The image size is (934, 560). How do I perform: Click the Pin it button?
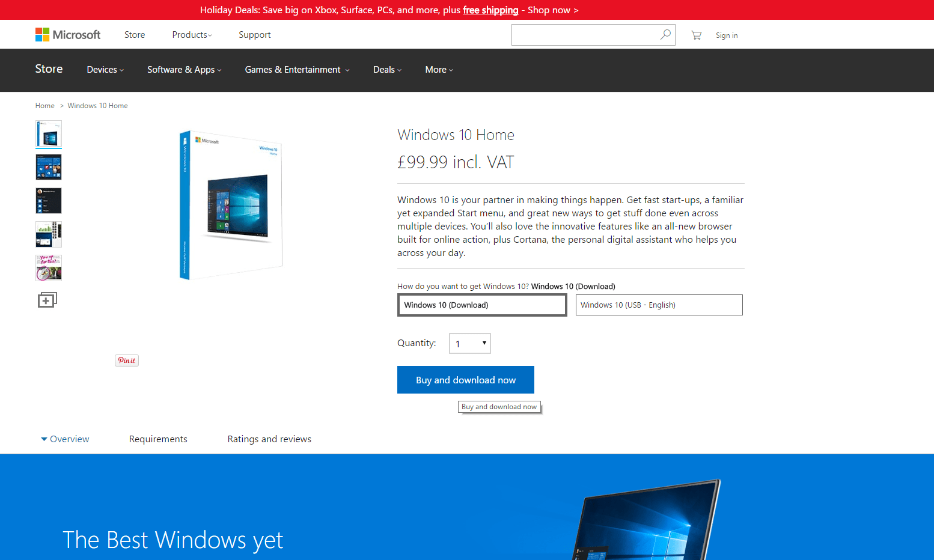pyautogui.click(x=127, y=361)
